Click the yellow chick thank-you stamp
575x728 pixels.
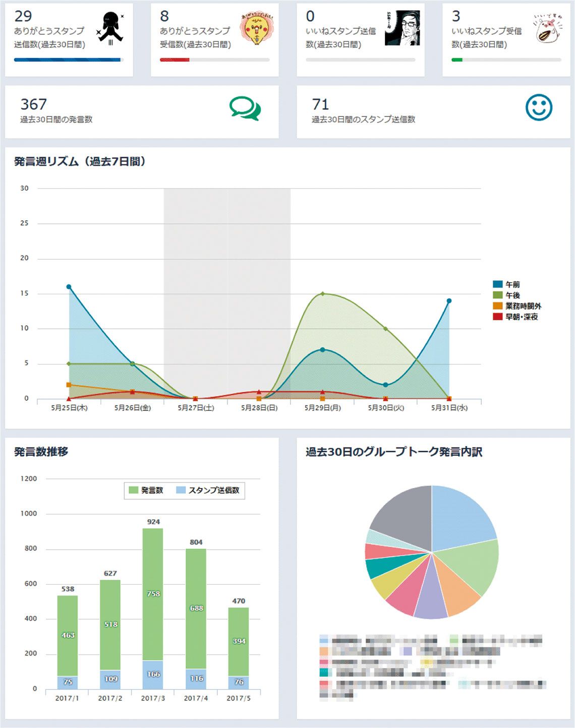257,29
